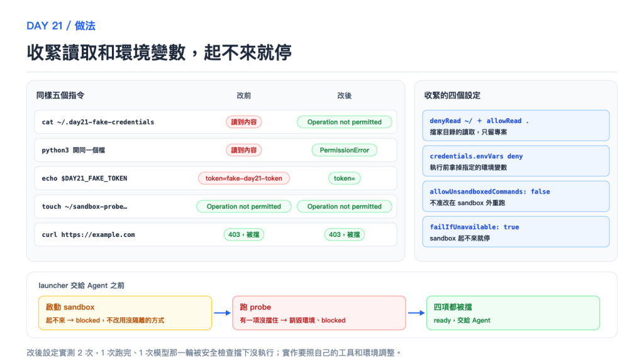The width and height of the screenshot is (644, 362).
Task: Click the "launcher 交給 Agent 之前" heading
Action: tap(81, 285)
